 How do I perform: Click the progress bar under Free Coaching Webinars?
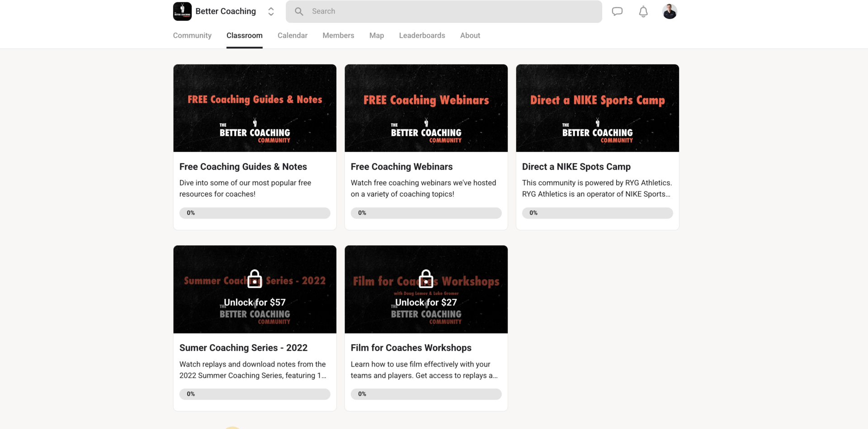[426, 213]
